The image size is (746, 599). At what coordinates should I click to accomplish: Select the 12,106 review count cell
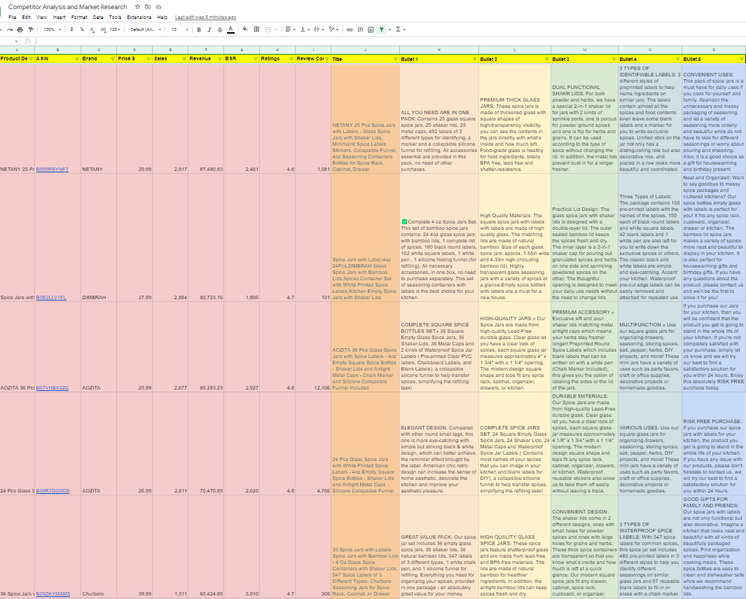pos(313,347)
